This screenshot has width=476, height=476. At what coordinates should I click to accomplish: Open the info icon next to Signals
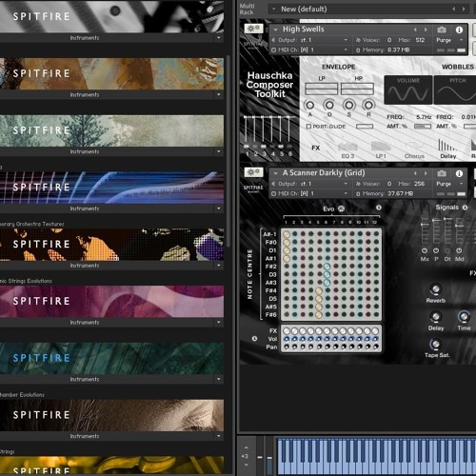(465, 208)
